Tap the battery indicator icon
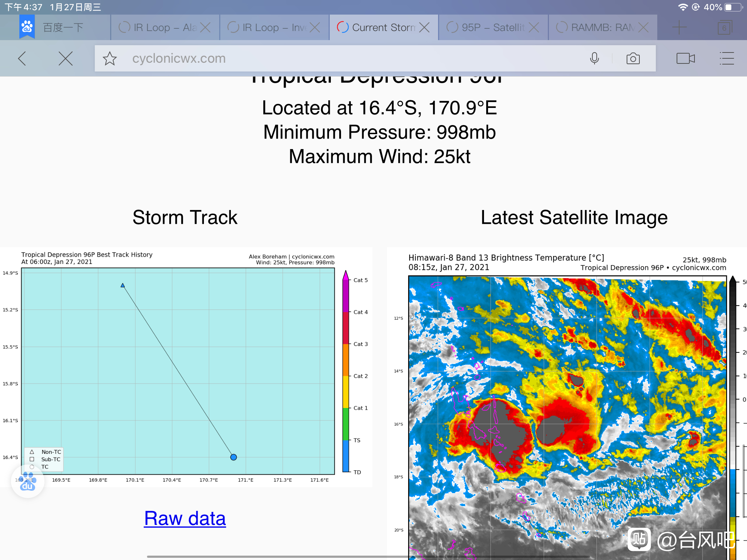The height and width of the screenshot is (560, 747). tap(733, 7)
